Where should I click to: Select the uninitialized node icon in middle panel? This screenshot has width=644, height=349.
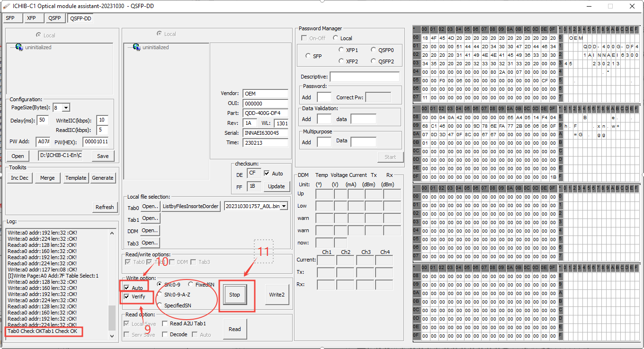[x=137, y=47]
